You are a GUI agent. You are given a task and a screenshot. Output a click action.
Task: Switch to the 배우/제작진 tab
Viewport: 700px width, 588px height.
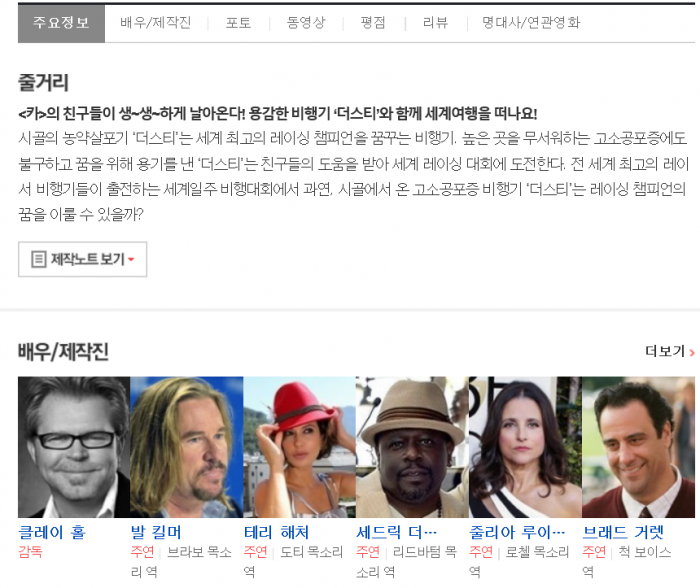pos(155,23)
